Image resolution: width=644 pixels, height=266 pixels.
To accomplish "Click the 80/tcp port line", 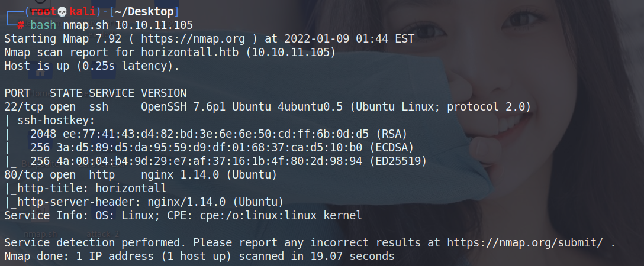I will [140, 174].
